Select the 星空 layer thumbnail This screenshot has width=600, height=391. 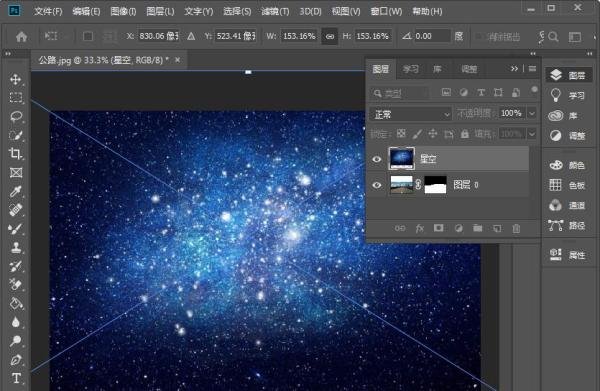(x=401, y=158)
